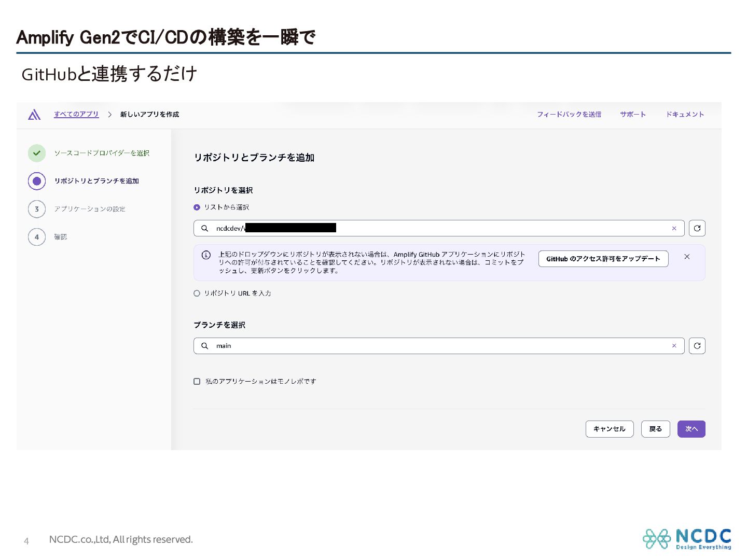The width and height of the screenshot is (747, 560).
Task: Refresh the repository list
Action: [697, 228]
